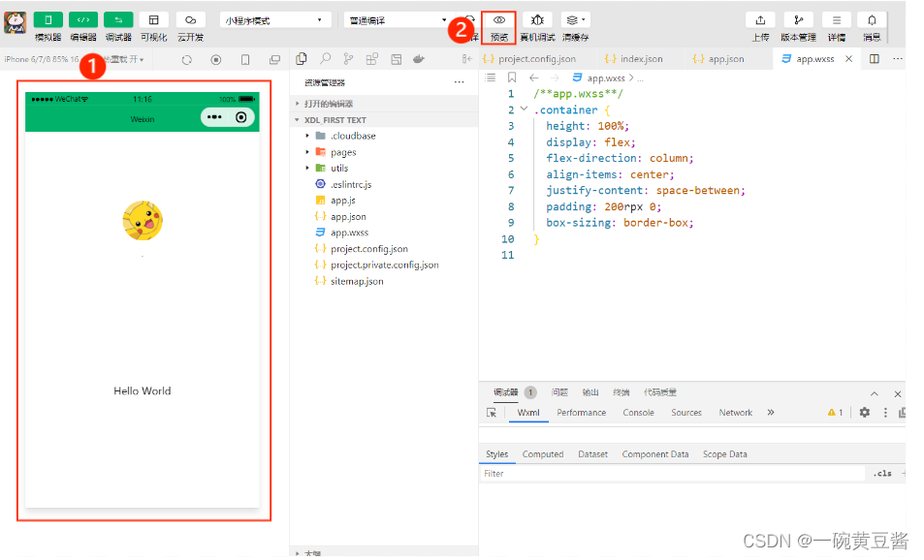Refresh the simulator

187,59
